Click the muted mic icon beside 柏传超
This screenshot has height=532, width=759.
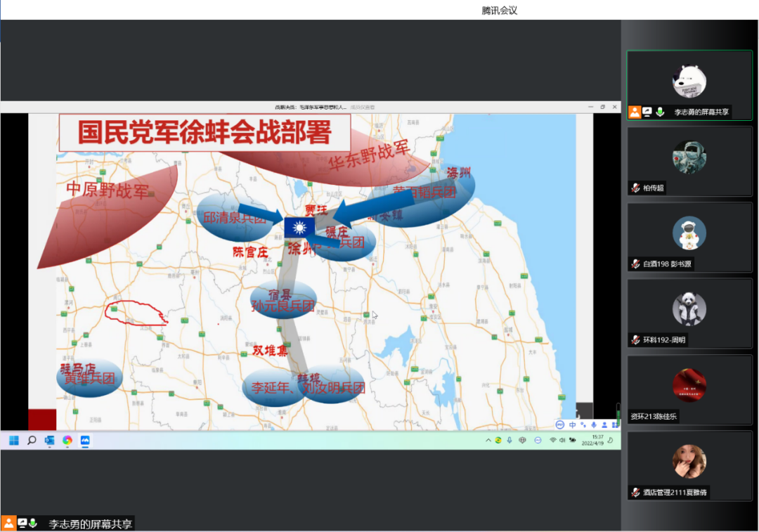click(x=635, y=188)
